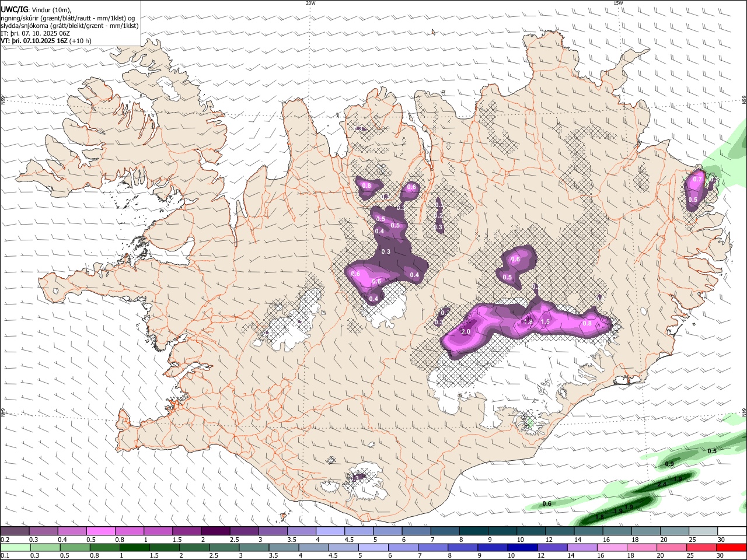The height and width of the screenshot is (560, 747).
Task: Select lower legend swatch between 10 and 12
Action: 522,547
